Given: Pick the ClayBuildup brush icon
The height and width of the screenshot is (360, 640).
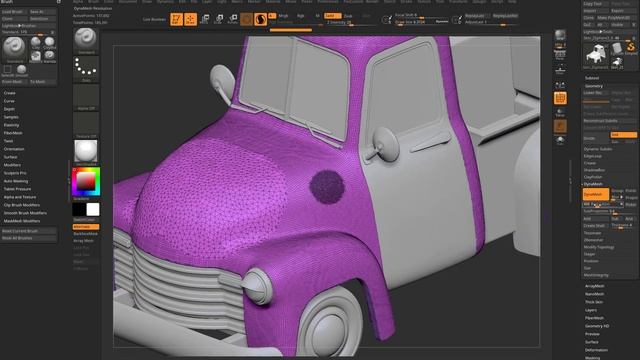Looking at the screenshot, I should (50, 42).
